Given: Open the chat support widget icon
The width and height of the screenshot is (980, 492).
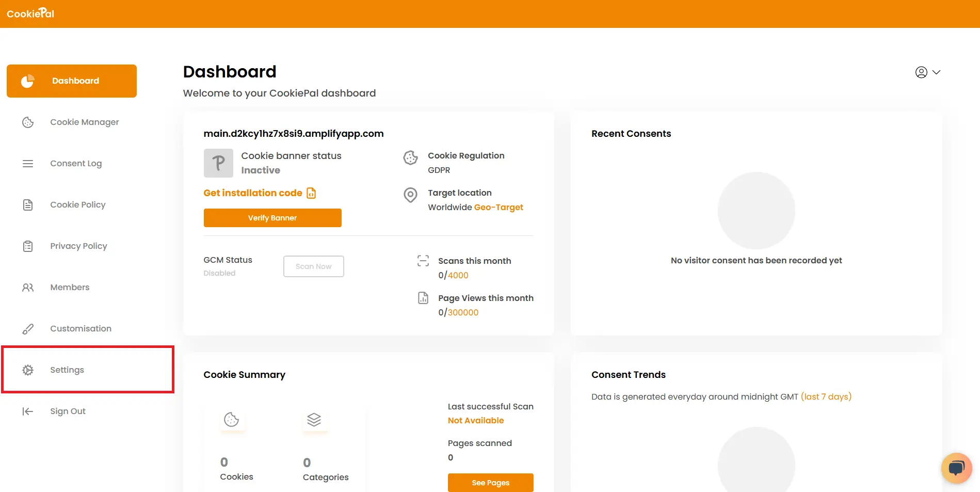Looking at the screenshot, I should [x=956, y=468].
